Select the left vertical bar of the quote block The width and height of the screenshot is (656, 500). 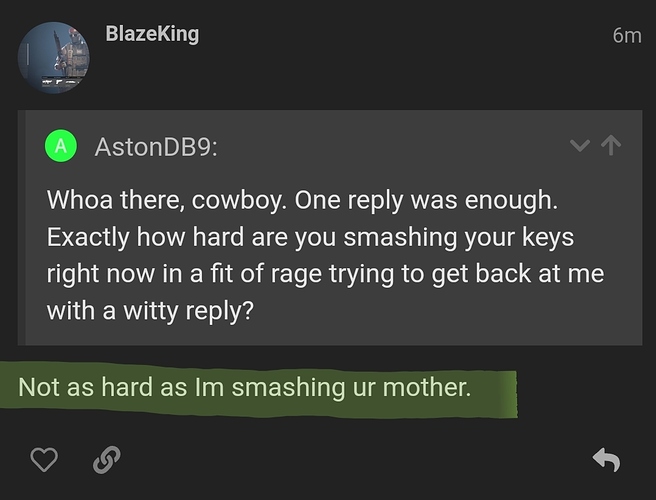pyautogui.click(x=22, y=228)
